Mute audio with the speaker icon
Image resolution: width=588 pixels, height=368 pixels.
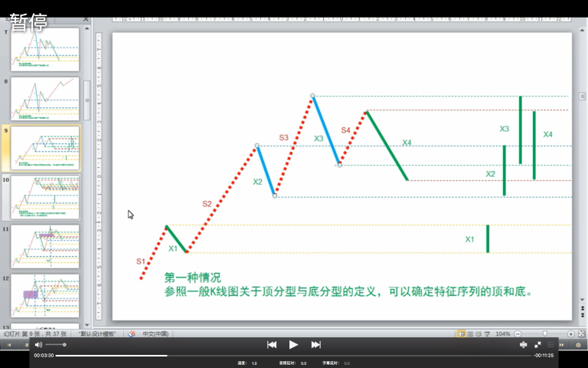(38, 345)
